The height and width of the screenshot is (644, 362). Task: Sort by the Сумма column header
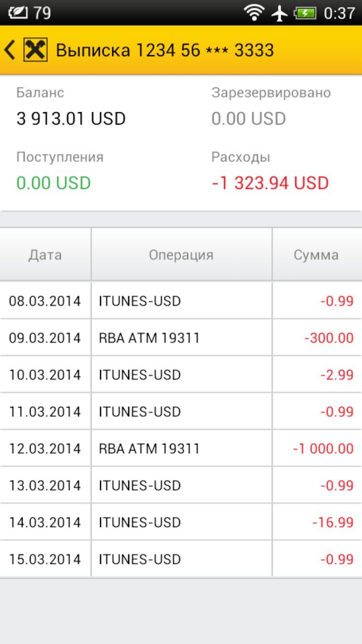point(316,255)
